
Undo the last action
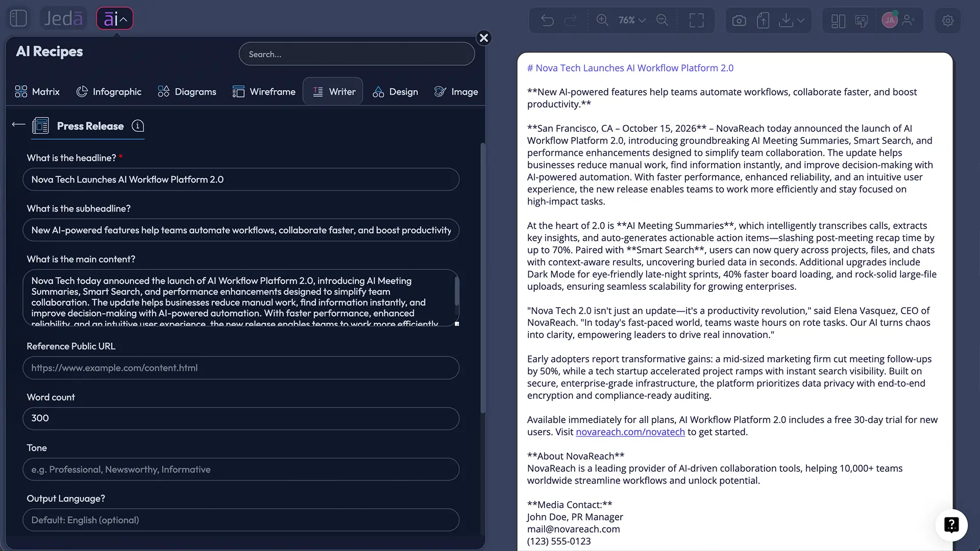pos(547,20)
